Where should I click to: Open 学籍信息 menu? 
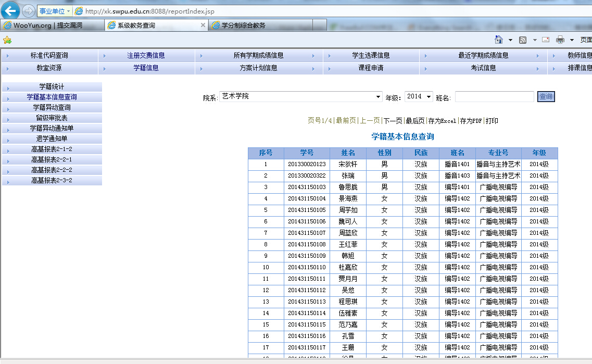[146, 68]
